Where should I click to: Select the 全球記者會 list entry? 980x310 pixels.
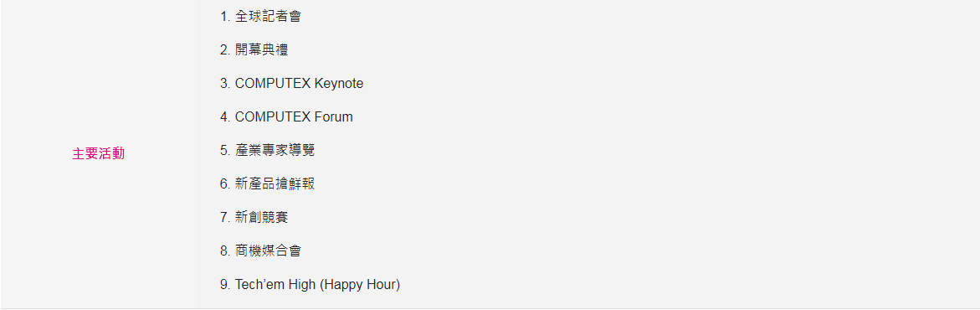pyautogui.click(x=268, y=16)
